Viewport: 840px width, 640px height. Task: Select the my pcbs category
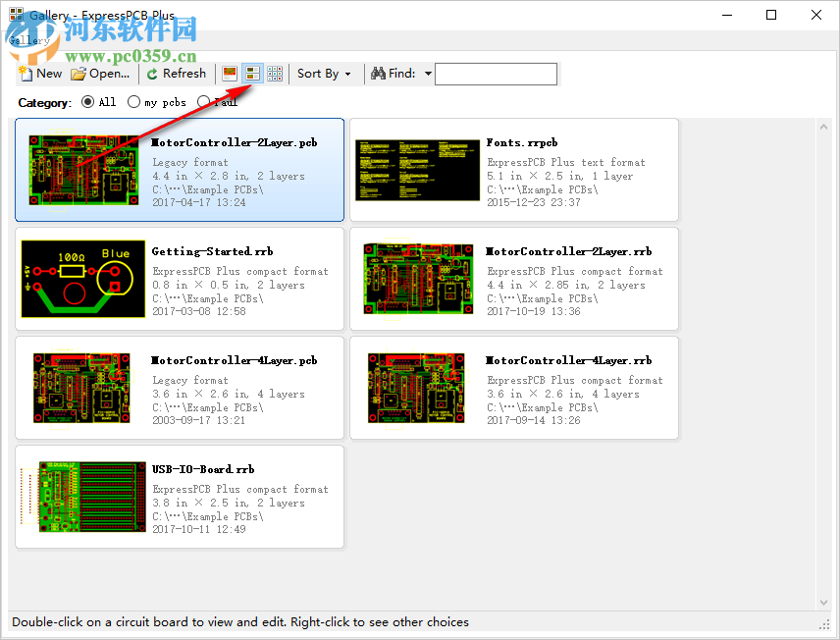click(132, 101)
